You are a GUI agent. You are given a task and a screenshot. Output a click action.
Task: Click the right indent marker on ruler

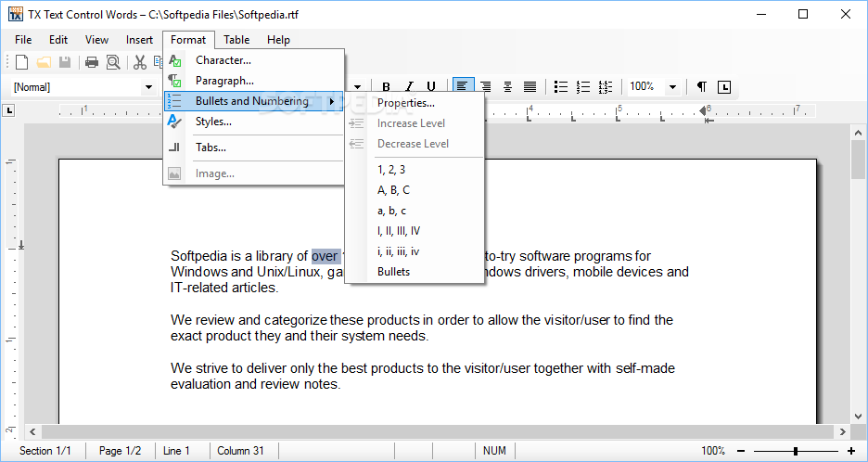tap(703, 110)
